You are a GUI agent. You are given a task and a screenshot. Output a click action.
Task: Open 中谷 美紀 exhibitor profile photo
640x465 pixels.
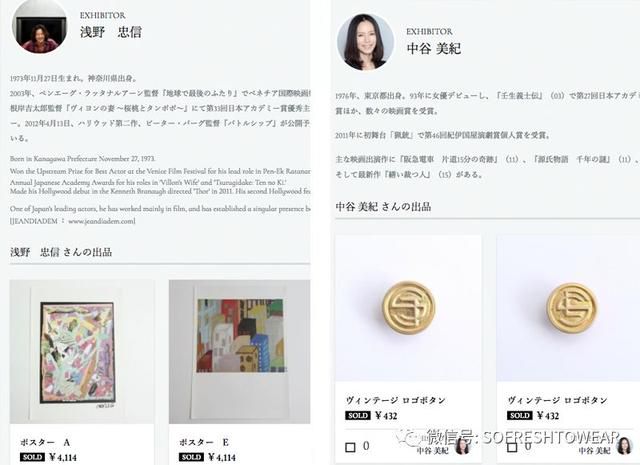click(365, 42)
